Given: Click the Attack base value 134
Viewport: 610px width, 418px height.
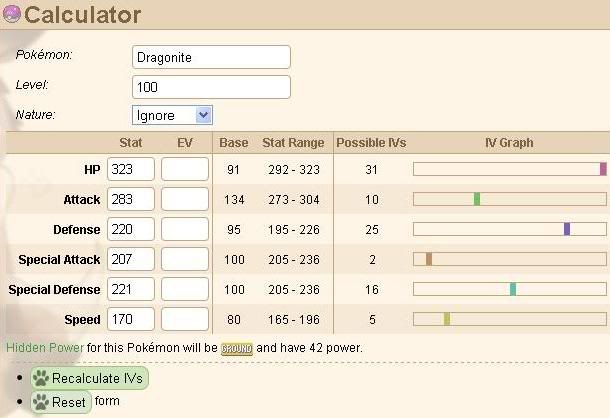Looking at the screenshot, I should [x=234, y=200].
